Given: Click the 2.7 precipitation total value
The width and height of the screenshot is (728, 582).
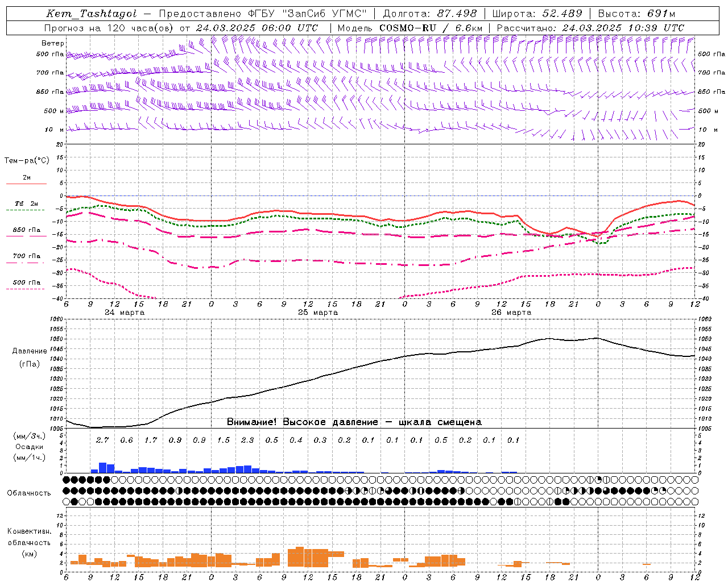Looking at the screenshot, I should [x=102, y=440].
